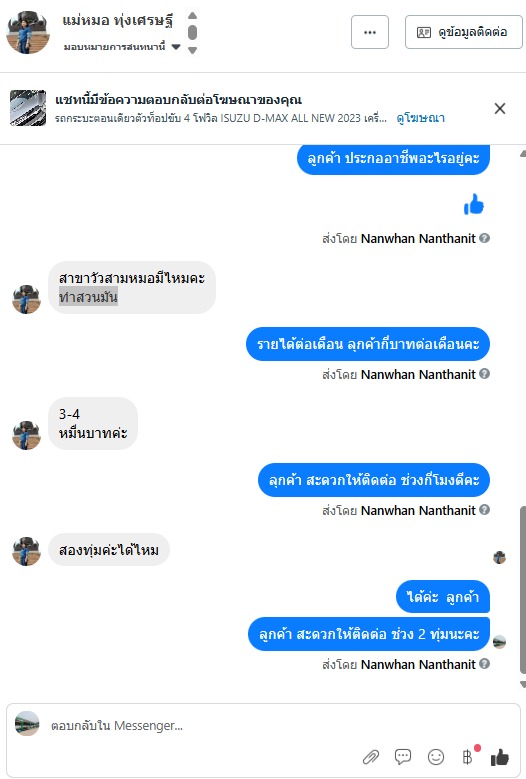Attach a file with the paperclip icon

pos(371,757)
